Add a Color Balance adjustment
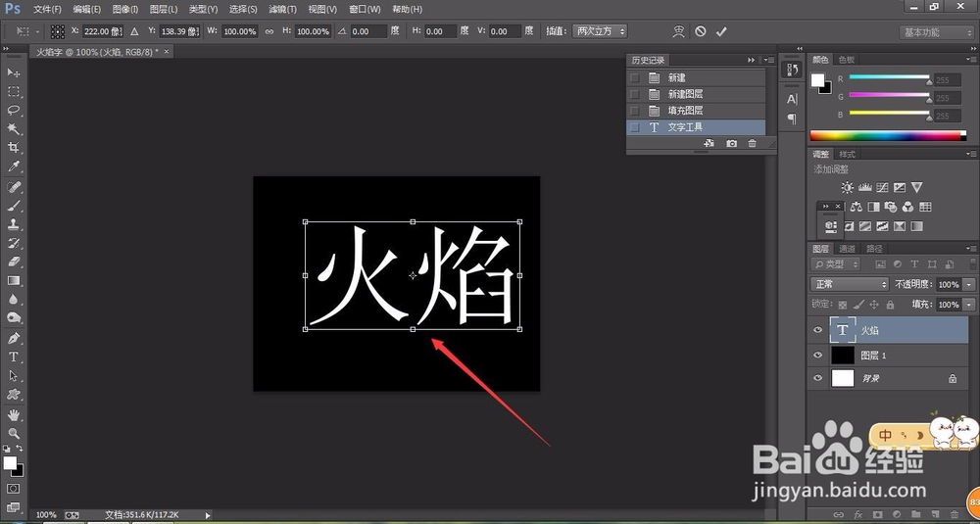The height and width of the screenshot is (524, 980). (857, 207)
